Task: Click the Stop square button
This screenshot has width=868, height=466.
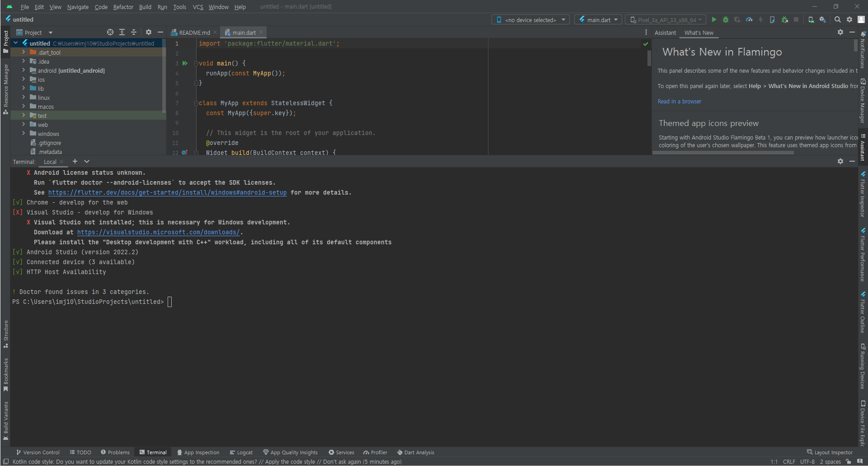Action: [x=796, y=19]
